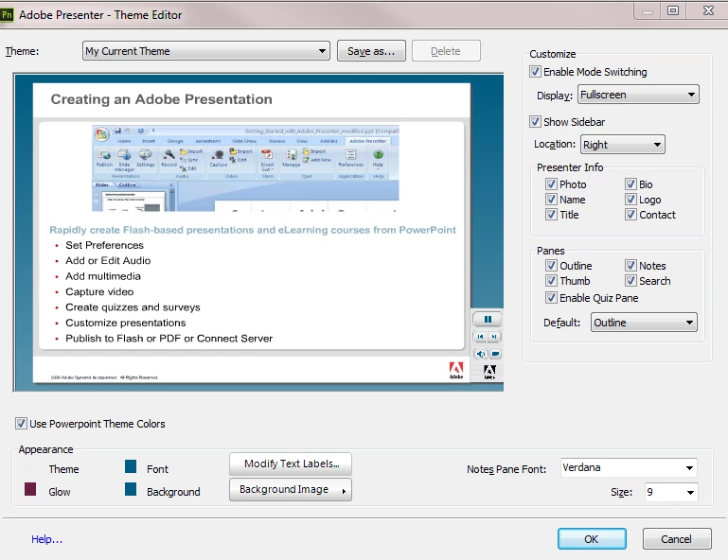Toggle the Photo presenter info checkbox

pos(551,184)
